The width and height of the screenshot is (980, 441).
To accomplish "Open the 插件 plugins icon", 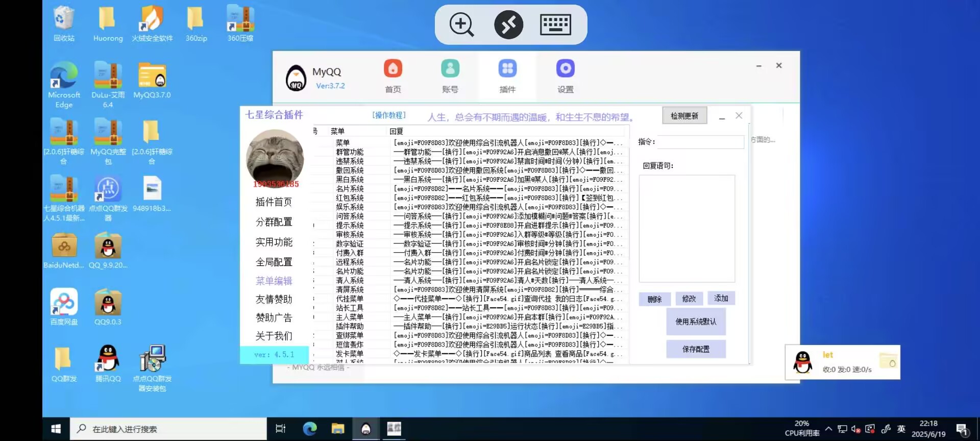I will [x=507, y=69].
